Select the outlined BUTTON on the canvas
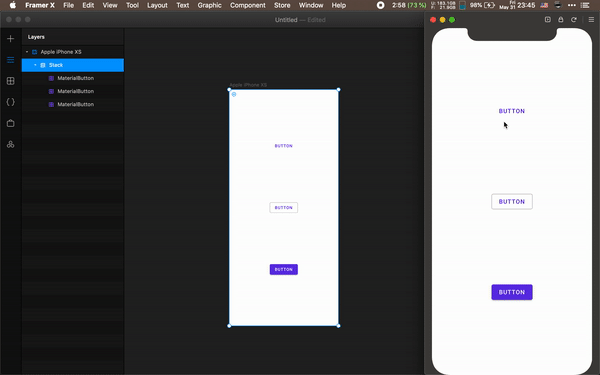The height and width of the screenshot is (375, 600). [x=284, y=207]
